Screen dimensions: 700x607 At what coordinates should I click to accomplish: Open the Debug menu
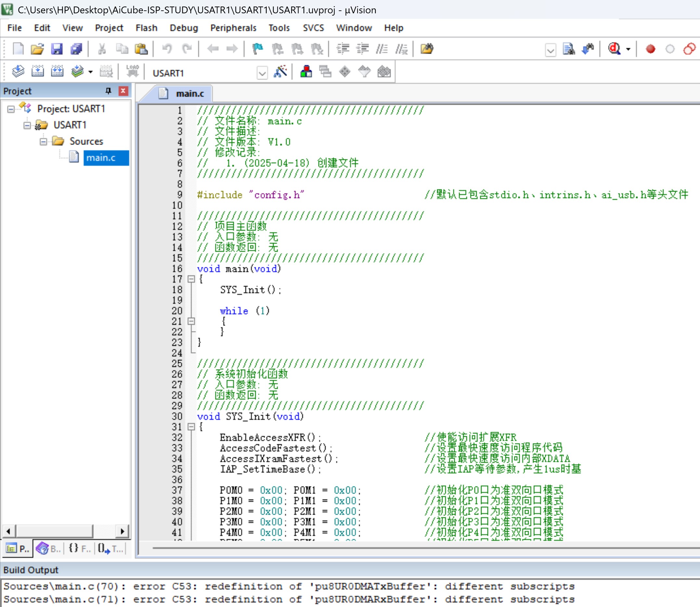(184, 28)
